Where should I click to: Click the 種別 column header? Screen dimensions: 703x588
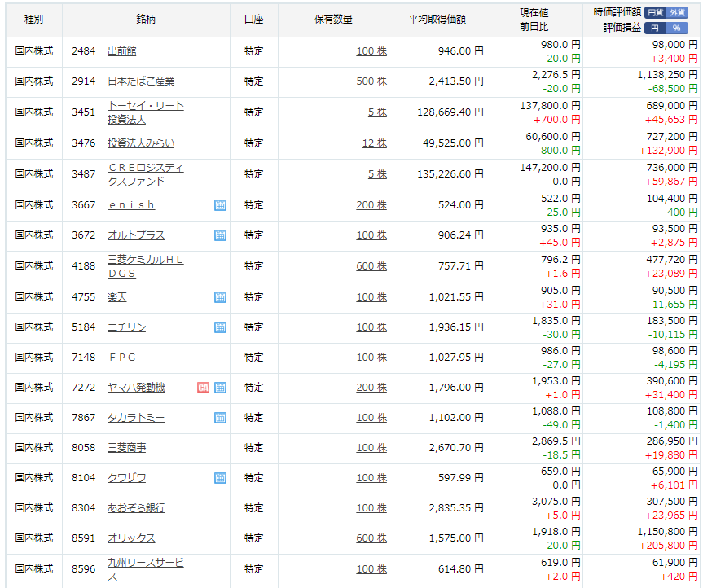coord(33,19)
